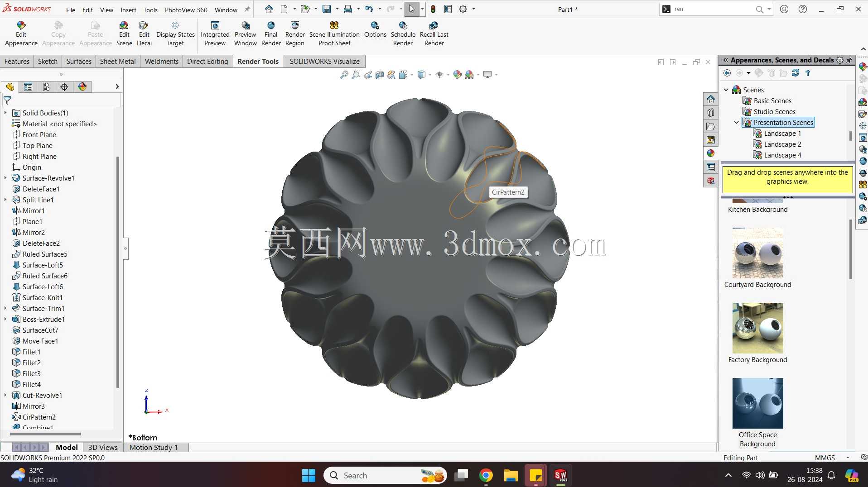
Task: Select CirPattern2 in feature tree
Action: pyautogui.click(x=39, y=417)
